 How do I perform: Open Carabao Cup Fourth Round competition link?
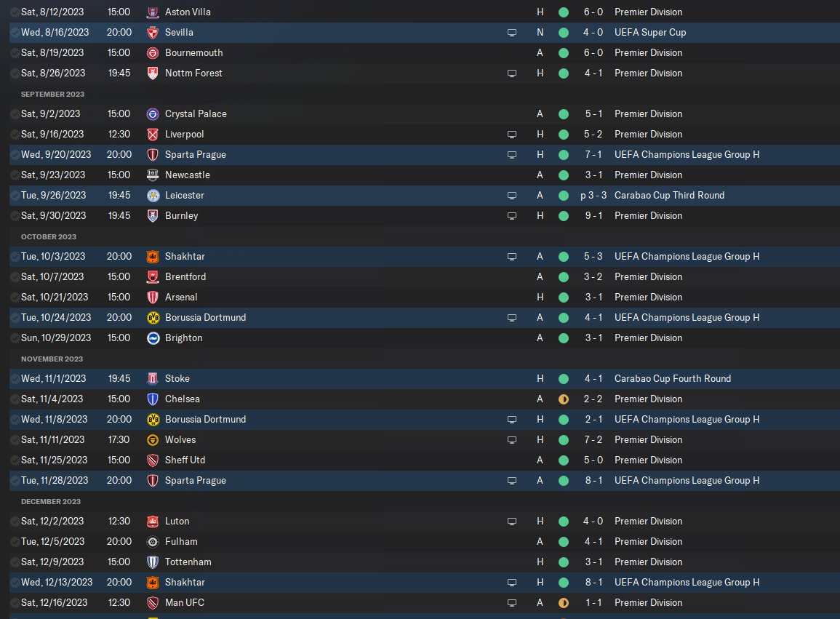coord(672,379)
